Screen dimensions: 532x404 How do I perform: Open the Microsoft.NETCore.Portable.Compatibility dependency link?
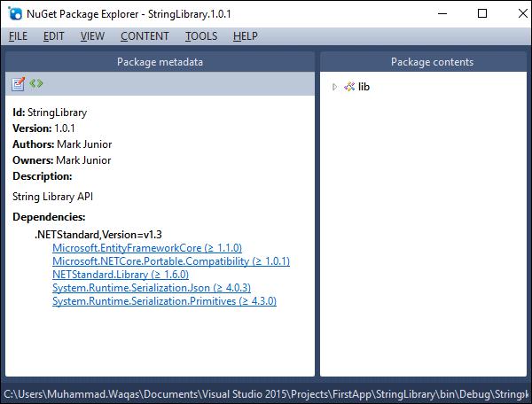(x=171, y=261)
